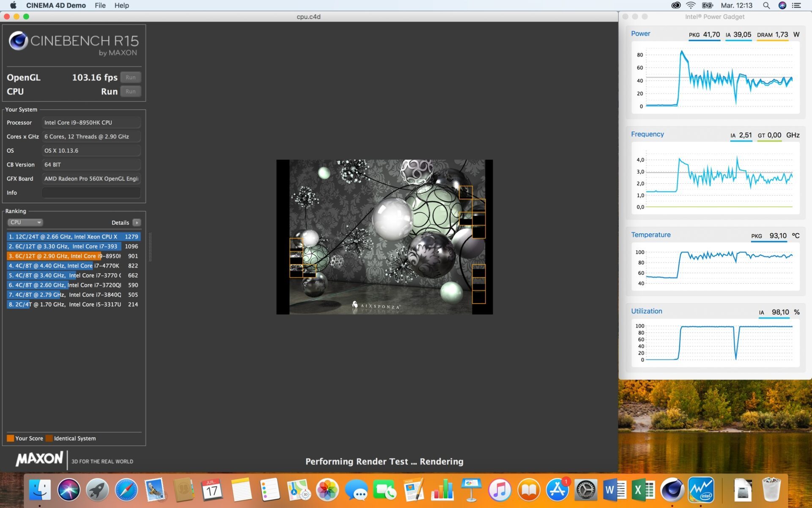Open App Store with update badge
812x508 pixels.
pos(557,490)
